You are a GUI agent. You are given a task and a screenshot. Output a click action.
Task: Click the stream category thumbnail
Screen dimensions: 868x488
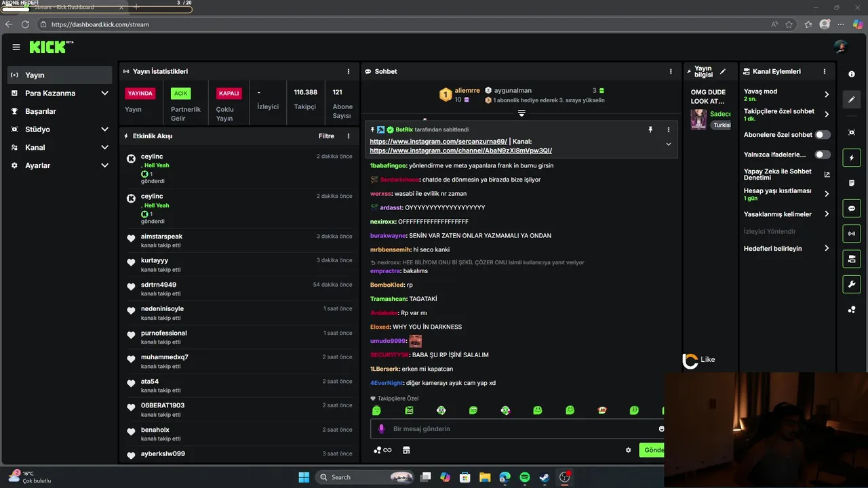coord(698,119)
